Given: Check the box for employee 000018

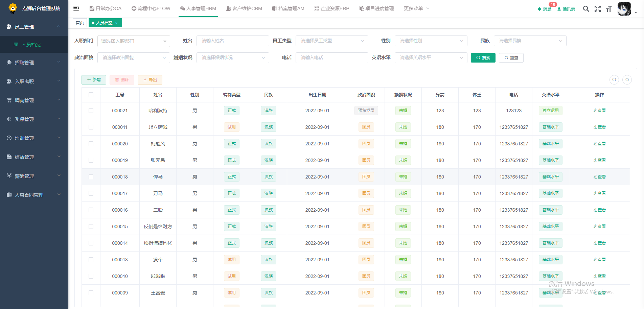Looking at the screenshot, I should [x=91, y=177].
